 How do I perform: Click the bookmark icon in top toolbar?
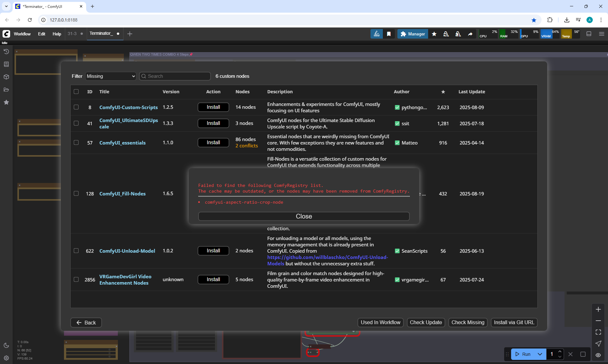click(x=389, y=34)
